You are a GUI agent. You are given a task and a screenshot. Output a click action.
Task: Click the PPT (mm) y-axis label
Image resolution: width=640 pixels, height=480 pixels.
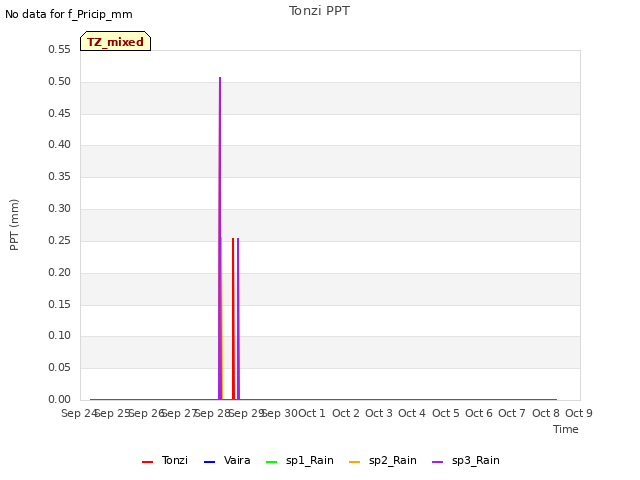14,225
